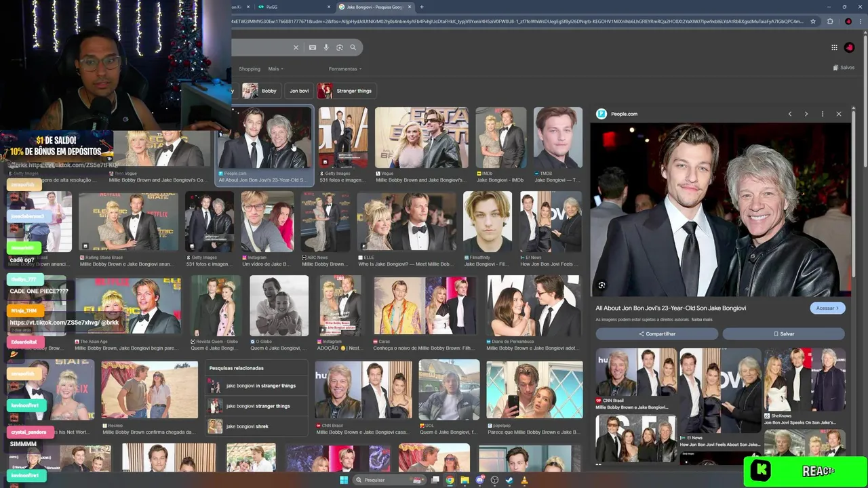
Task: Apply the Jon bovi filter chip
Action: click(x=299, y=91)
